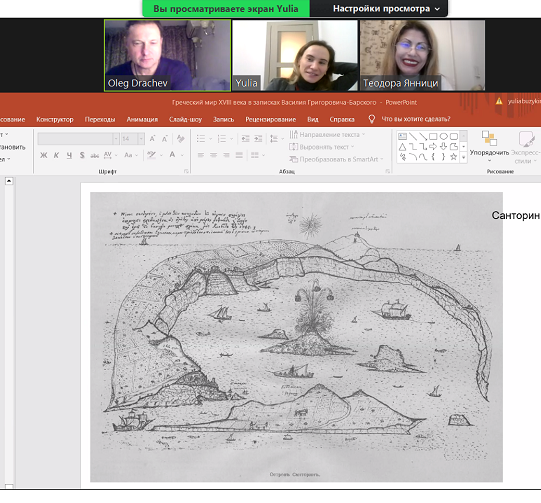Select the right block arrow shape
Image resolution: width=541 pixels, height=503 pixels.
433,147
